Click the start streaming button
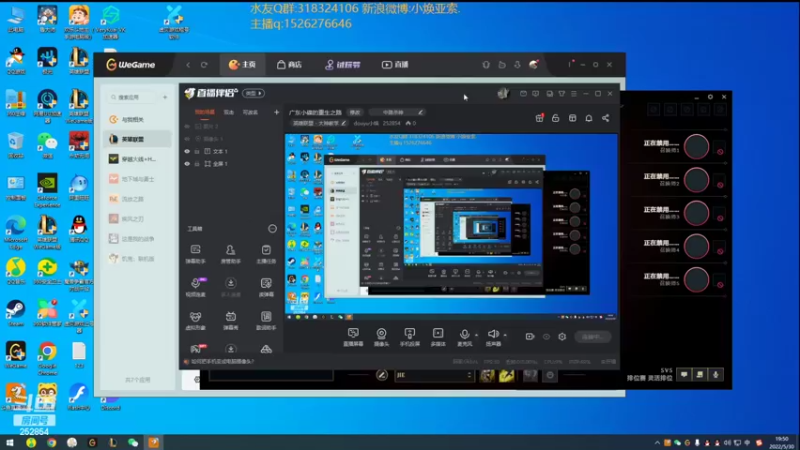The width and height of the screenshot is (800, 450). click(593, 337)
